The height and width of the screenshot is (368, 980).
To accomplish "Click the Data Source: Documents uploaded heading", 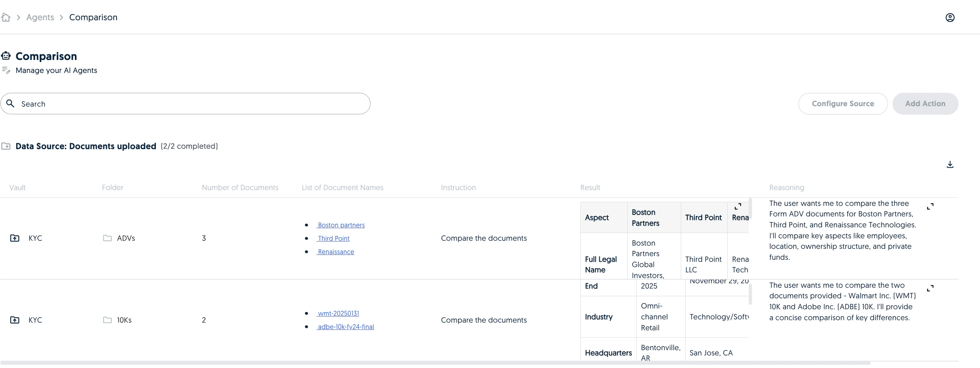I will [x=86, y=146].
